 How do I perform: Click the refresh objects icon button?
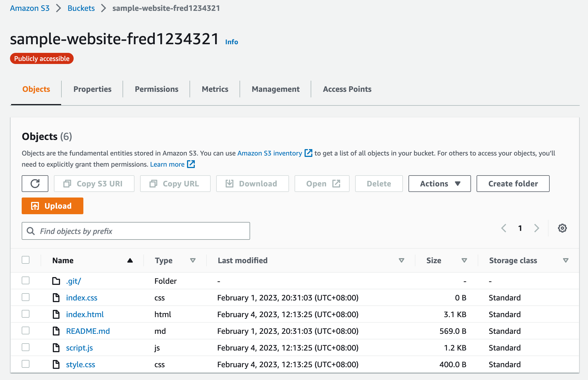pos(35,184)
